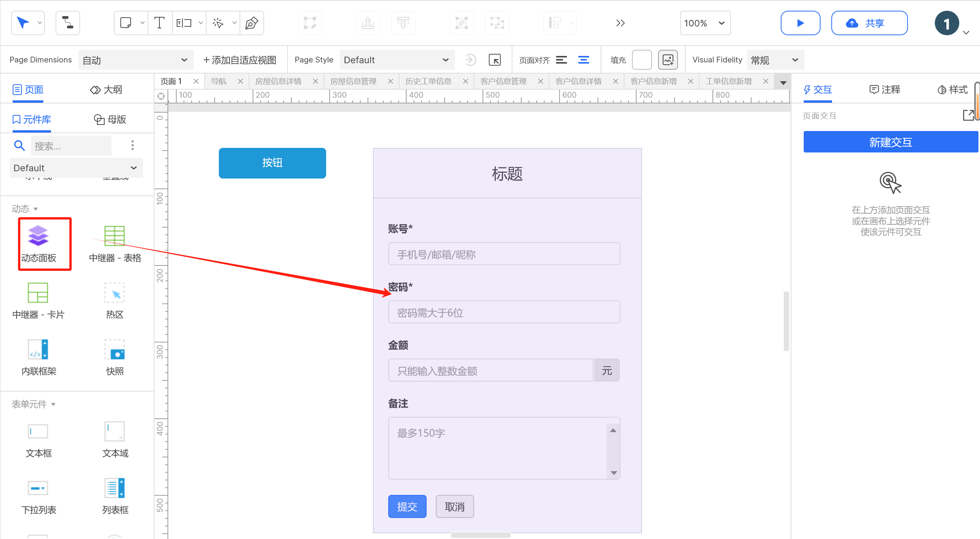The height and width of the screenshot is (539, 980).
Task: Click the preview play button
Action: 800,23
